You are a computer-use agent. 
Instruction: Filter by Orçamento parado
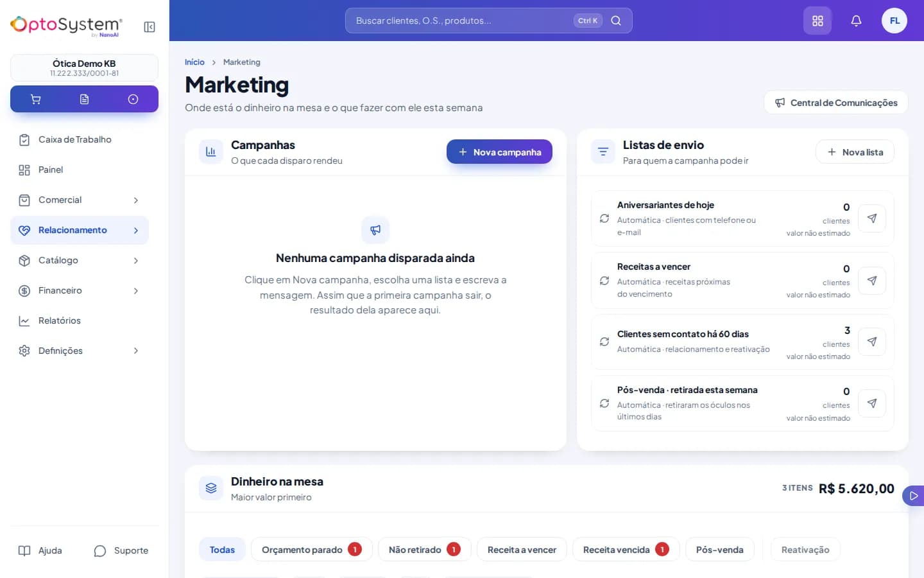312,550
